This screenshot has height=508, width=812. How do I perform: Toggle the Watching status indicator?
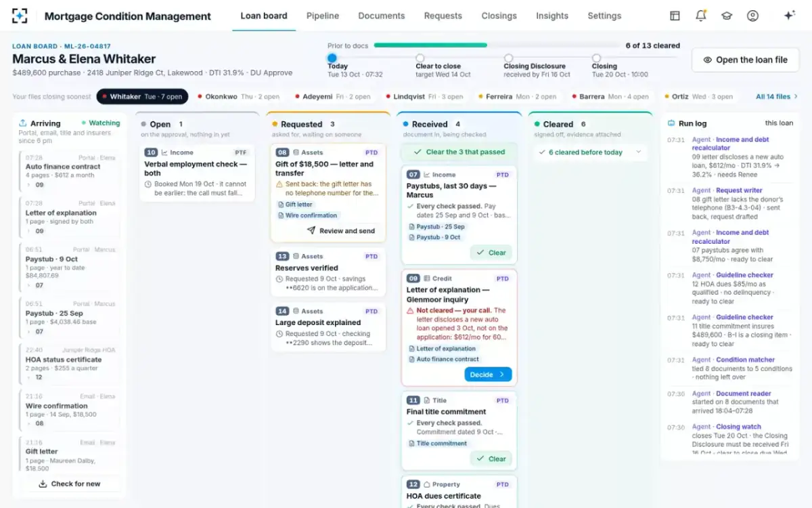pos(101,123)
